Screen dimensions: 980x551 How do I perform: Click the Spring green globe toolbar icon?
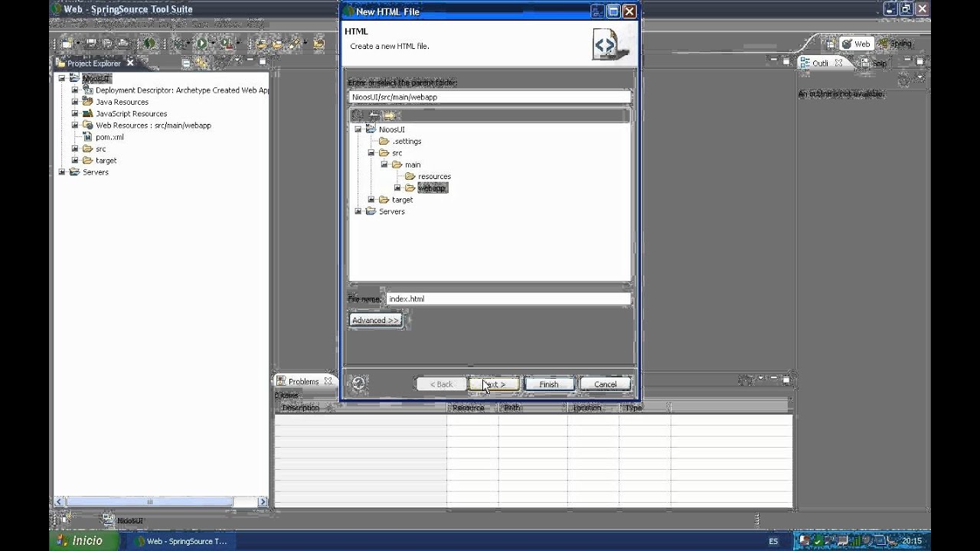(x=149, y=43)
